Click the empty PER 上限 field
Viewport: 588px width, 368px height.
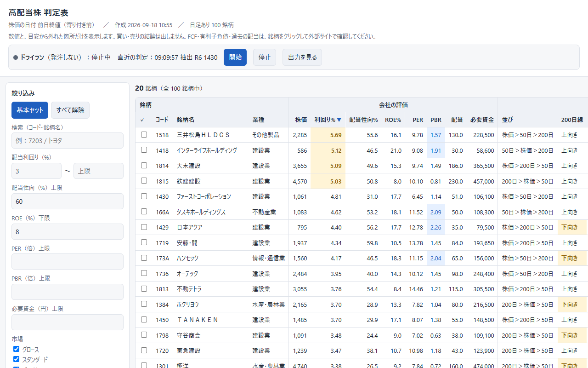(x=68, y=262)
